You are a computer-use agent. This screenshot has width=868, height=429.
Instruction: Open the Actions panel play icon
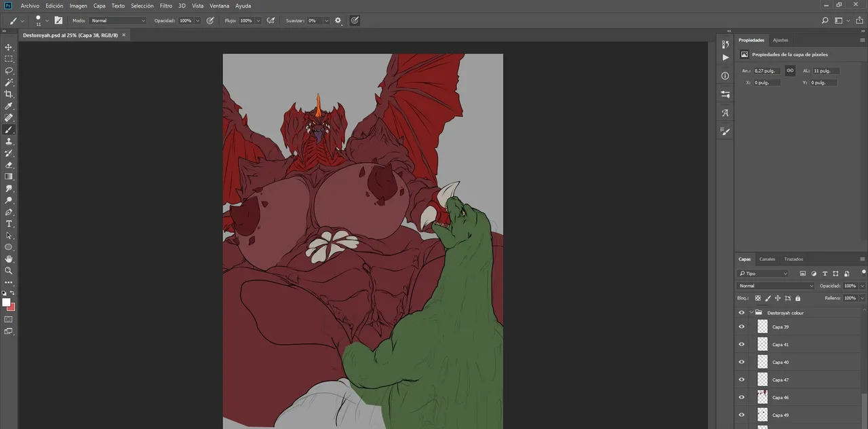pyautogui.click(x=725, y=58)
